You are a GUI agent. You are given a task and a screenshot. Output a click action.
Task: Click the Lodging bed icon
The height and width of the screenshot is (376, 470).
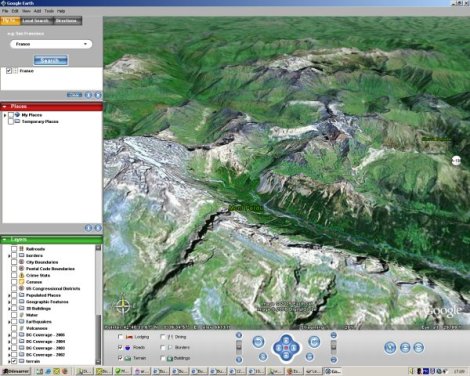(x=129, y=337)
